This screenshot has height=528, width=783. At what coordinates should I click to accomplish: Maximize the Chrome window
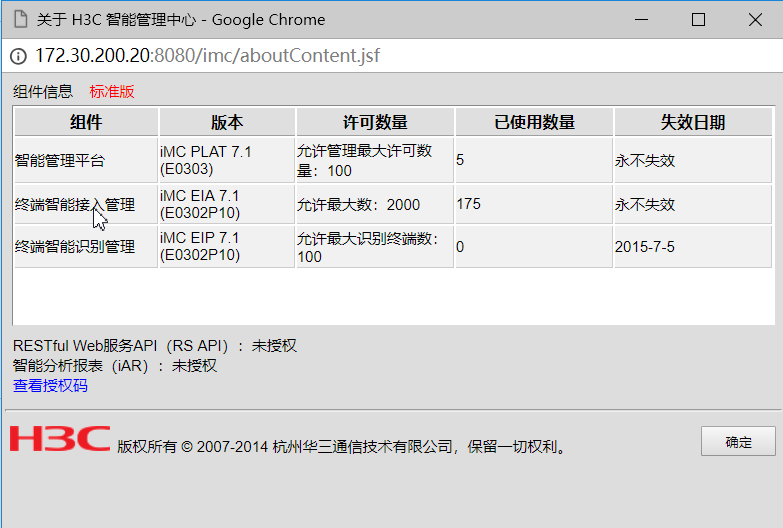[x=698, y=19]
